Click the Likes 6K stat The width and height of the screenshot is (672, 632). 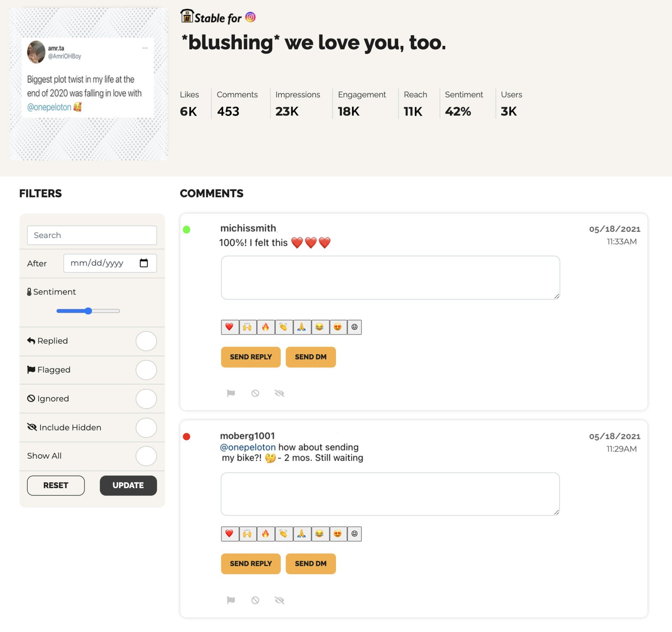coord(189,104)
